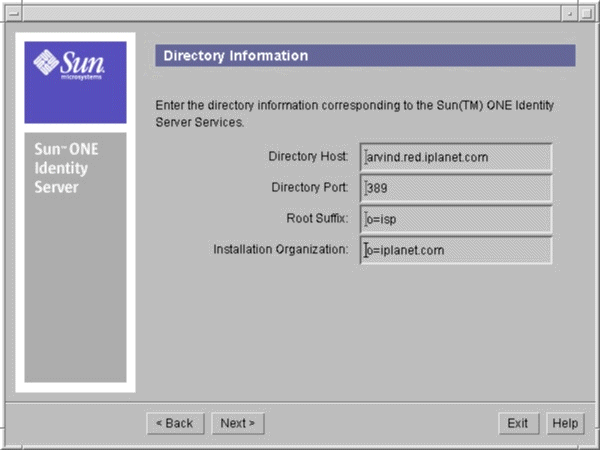Maximize the installer window
This screenshot has height=450, width=600.
coord(586,14)
